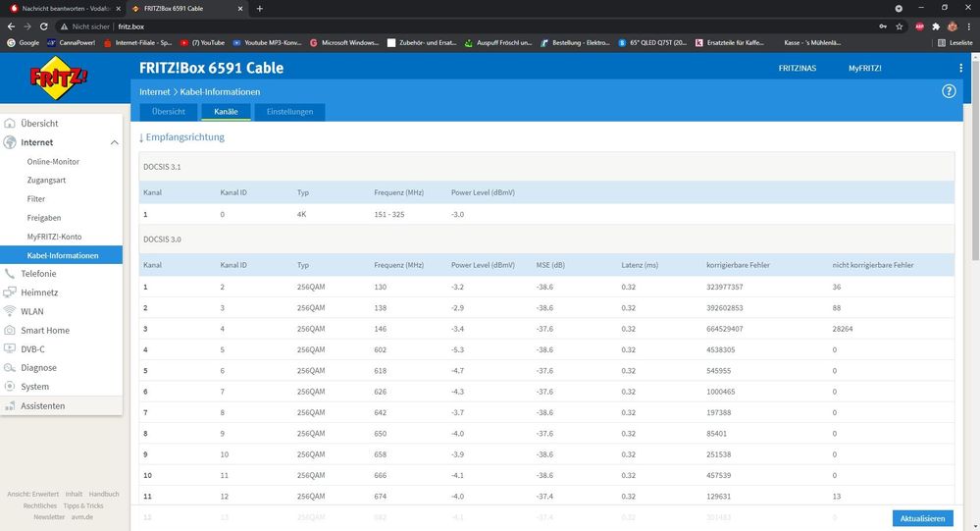Screen dimensions: 980x531
Task: Click the Internet breadcrumb link
Action: [x=155, y=91]
